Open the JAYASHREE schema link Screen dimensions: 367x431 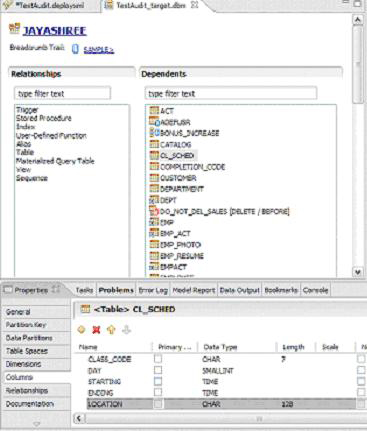[55, 31]
